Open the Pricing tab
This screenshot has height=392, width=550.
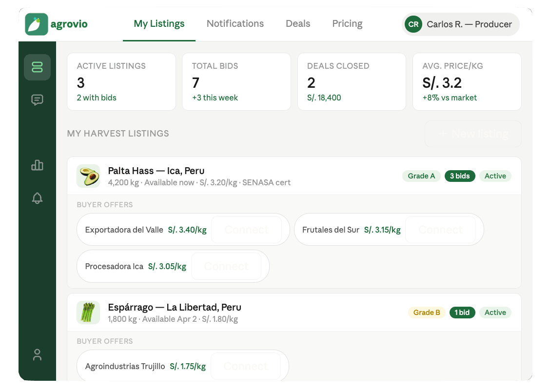pyautogui.click(x=347, y=24)
